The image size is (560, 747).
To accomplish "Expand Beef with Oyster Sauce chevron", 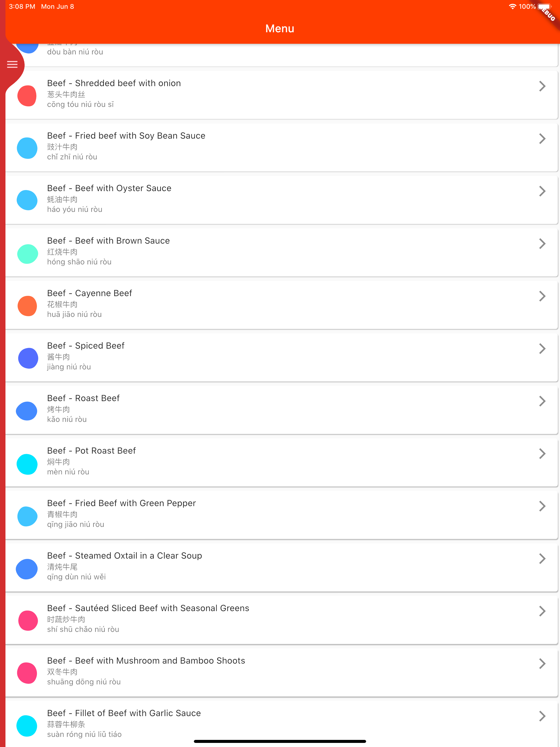I will 542,191.
